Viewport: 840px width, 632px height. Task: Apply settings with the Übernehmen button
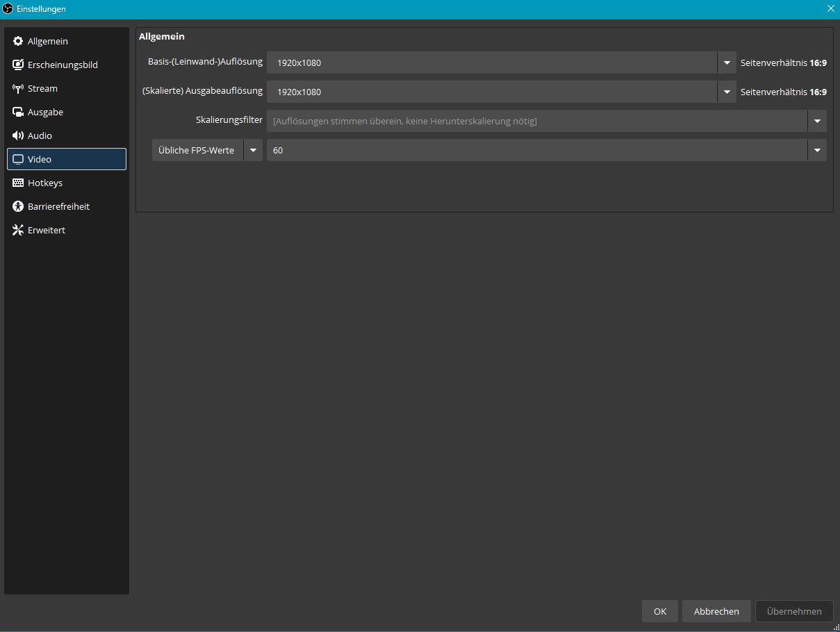[794, 611]
